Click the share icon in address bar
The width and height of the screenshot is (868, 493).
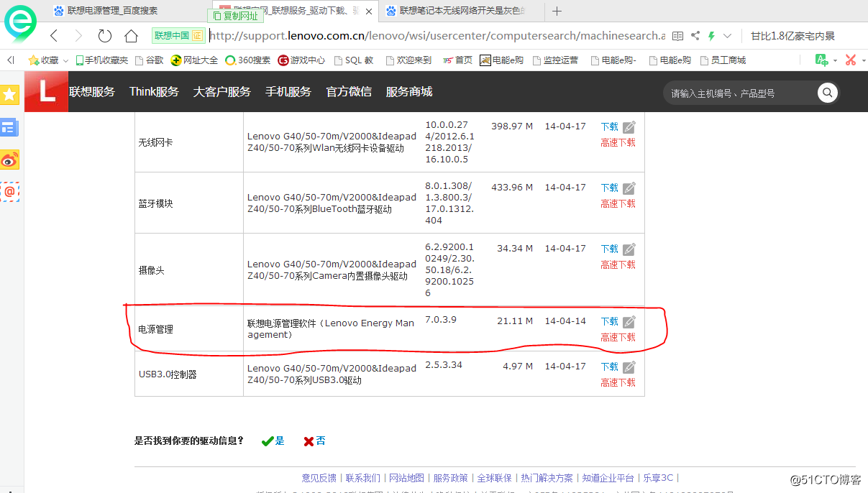695,36
